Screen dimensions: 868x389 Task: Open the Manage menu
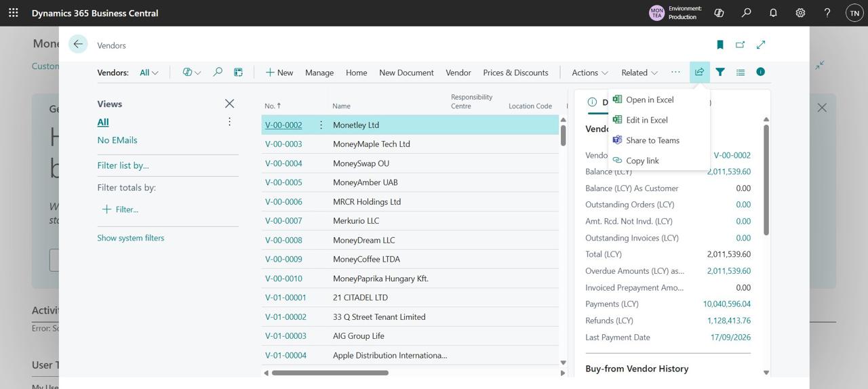(319, 73)
